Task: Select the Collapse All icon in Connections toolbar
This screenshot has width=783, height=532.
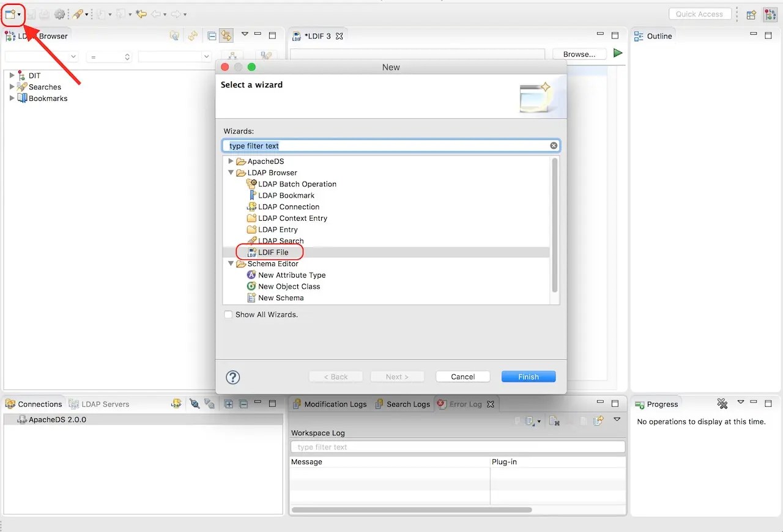Action: coord(243,404)
